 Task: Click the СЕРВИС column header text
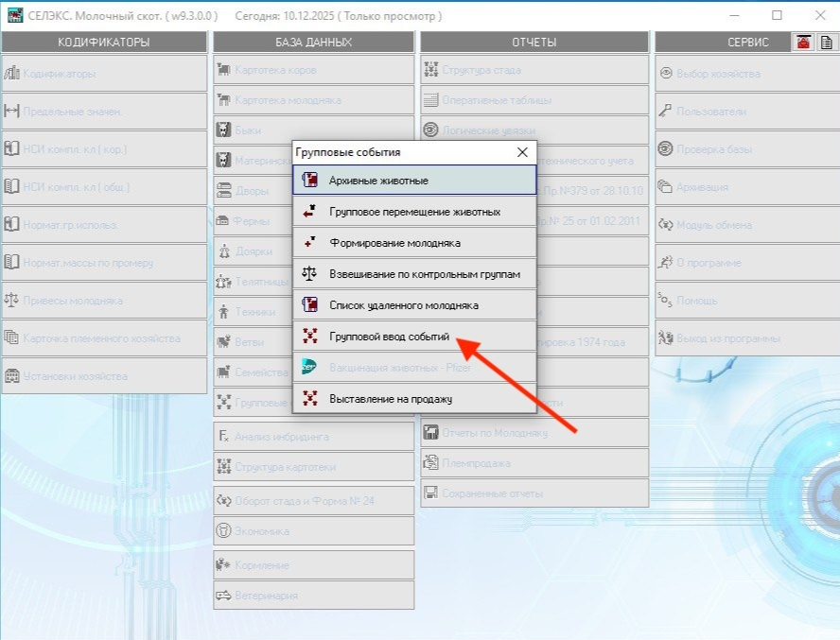click(748, 42)
